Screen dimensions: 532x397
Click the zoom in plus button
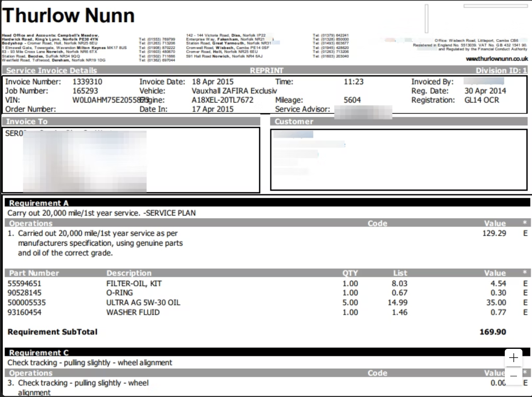click(x=514, y=358)
